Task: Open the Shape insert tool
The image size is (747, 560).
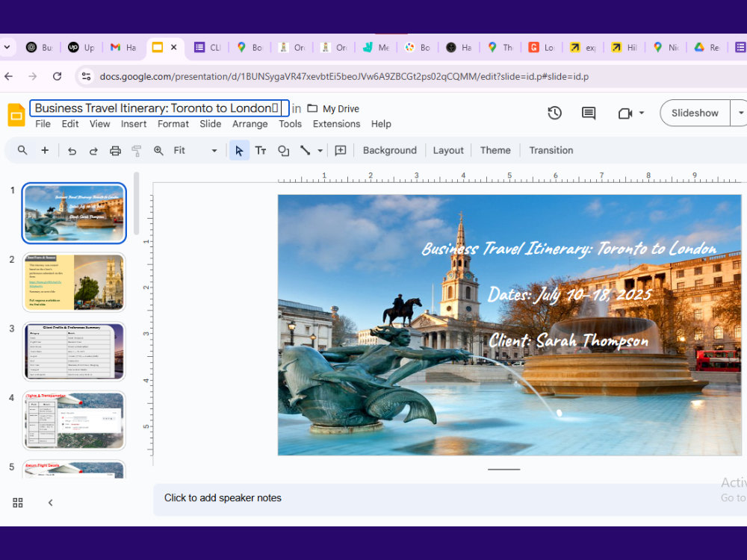Action: click(283, 151)
